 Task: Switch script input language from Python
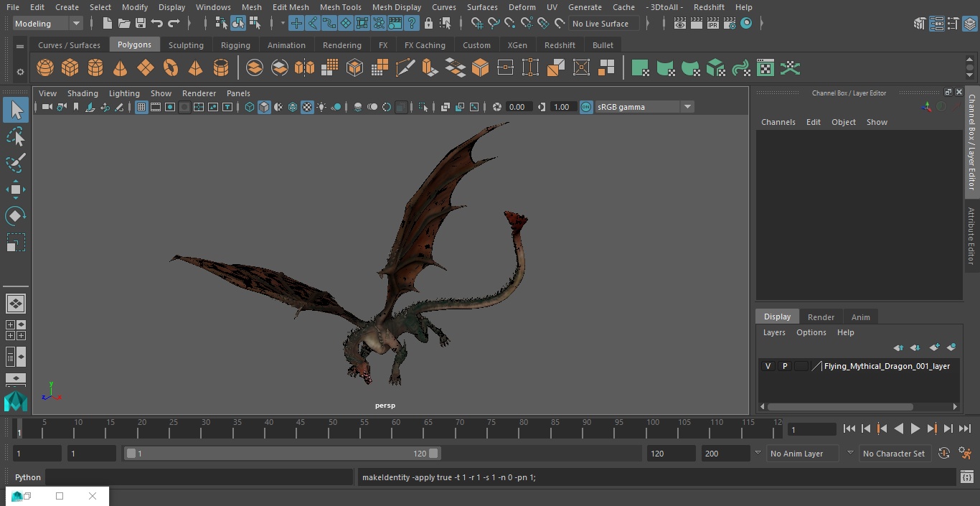(x=28, y=477)
